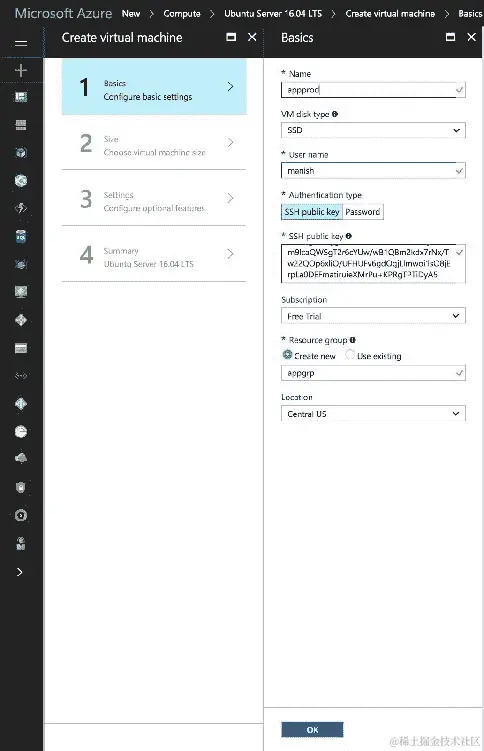Click the plus New resource icon
This screenshot has height=751, width=484.
pyautogui.click(x=21, y=71)
